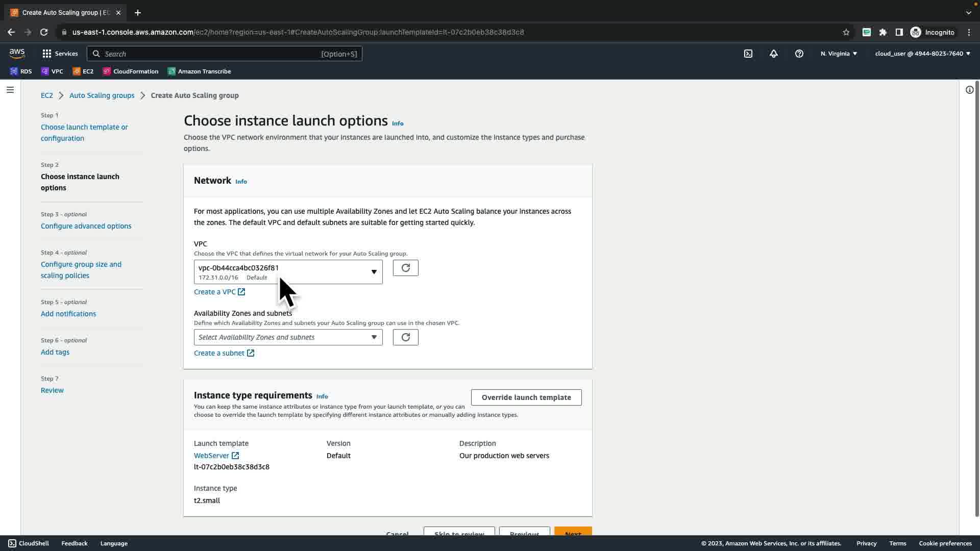
Task: Go to Configure advanced options step
Action: 86,226
